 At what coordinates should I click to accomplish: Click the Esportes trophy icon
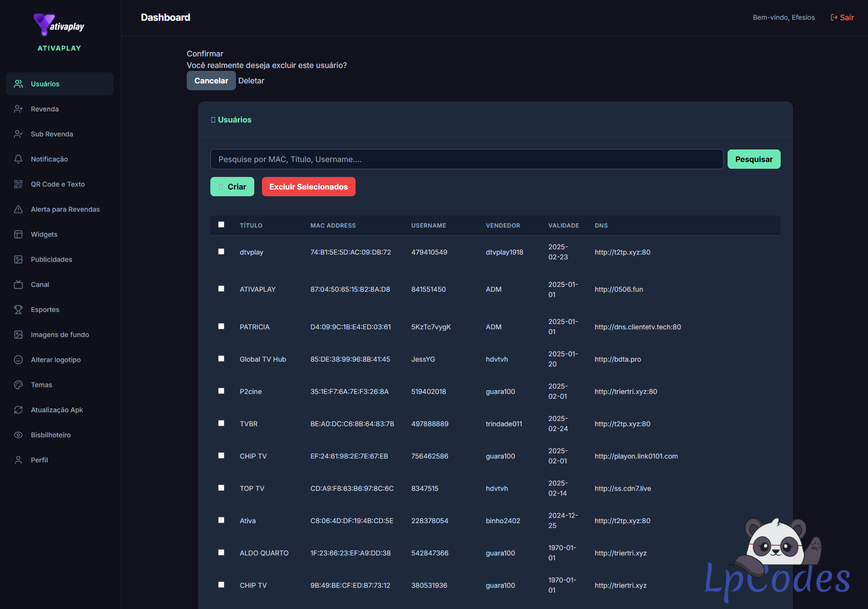(x=18, y=310)
